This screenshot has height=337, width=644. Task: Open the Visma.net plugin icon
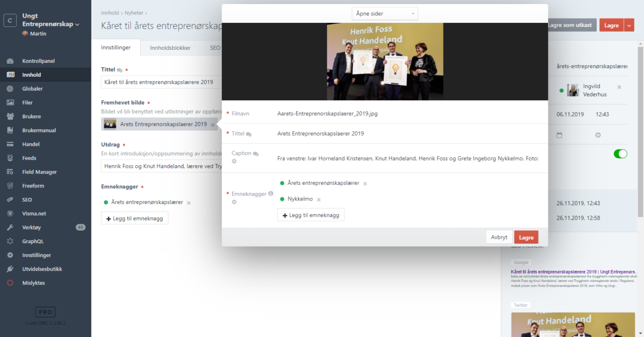click(x=10, y=213)
